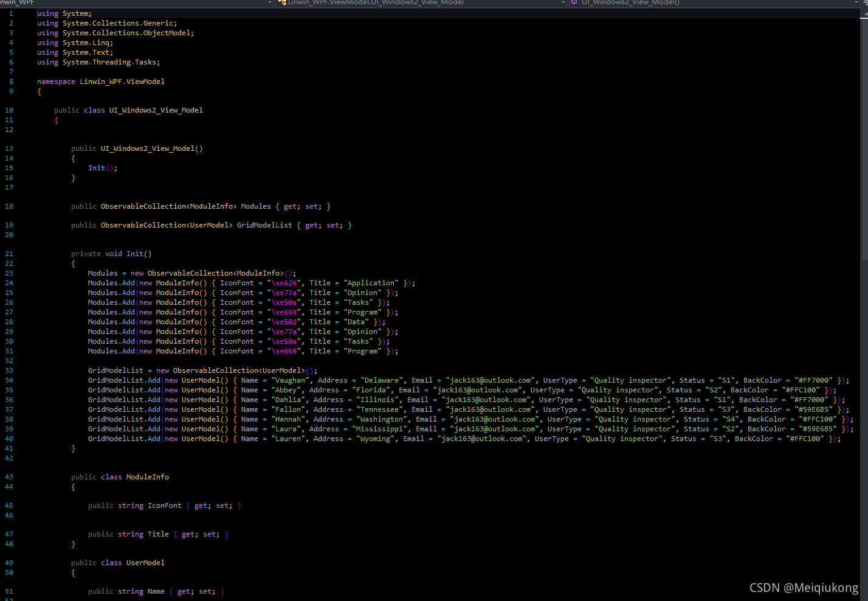Click class name UI_Windows2_View_Model on line 10
Screen dimensions: 868x601
(156, 110)
